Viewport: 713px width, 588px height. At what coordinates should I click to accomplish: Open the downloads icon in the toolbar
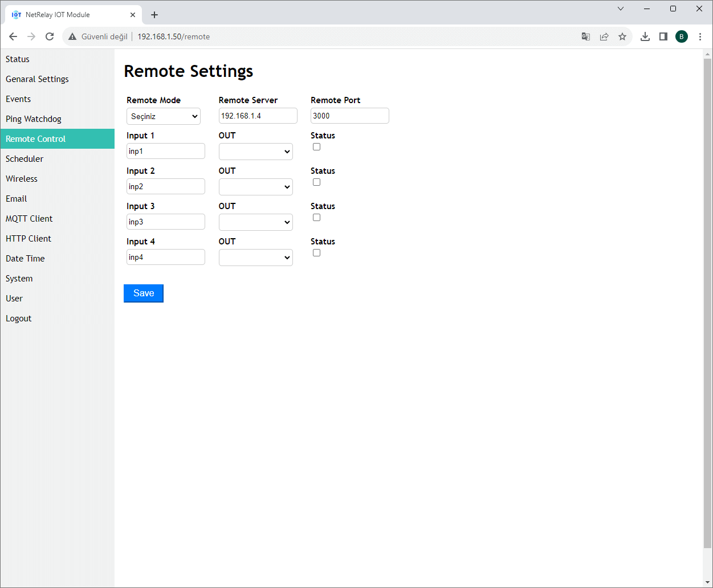point(645,36)
